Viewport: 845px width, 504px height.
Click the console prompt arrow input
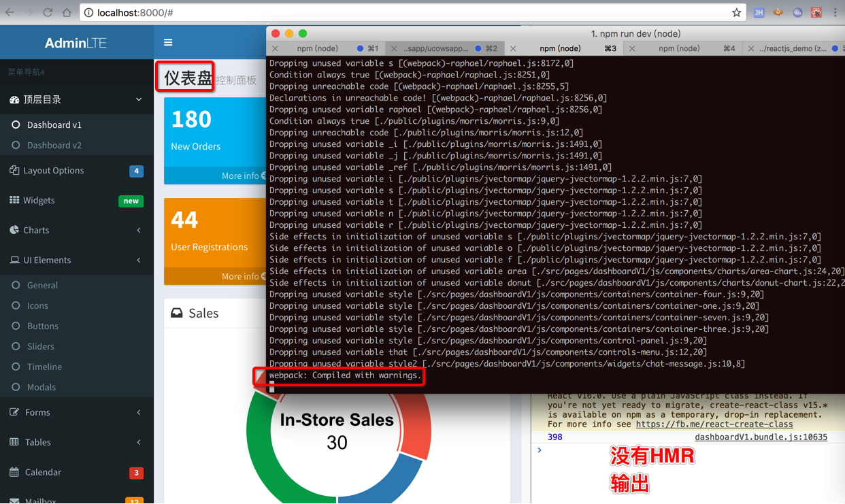[x=540, y=450]
